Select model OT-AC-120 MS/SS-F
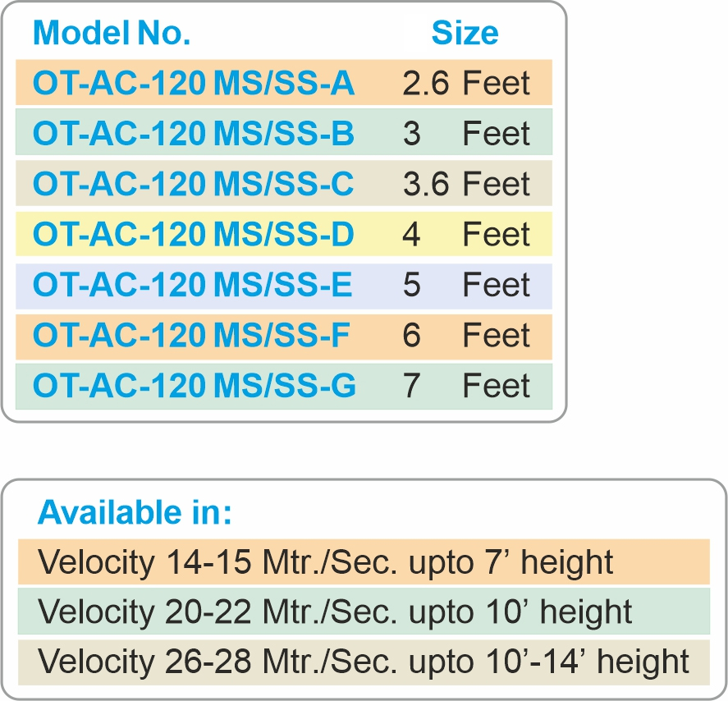Image resolution: width=728 pixels, height=701 pixels. pos(194,336)
